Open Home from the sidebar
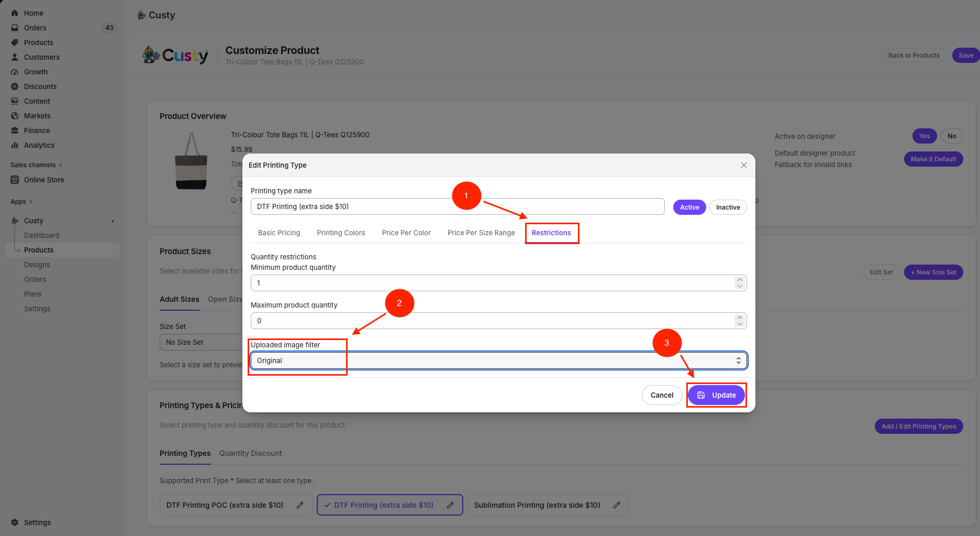 [x=34, y=13]
